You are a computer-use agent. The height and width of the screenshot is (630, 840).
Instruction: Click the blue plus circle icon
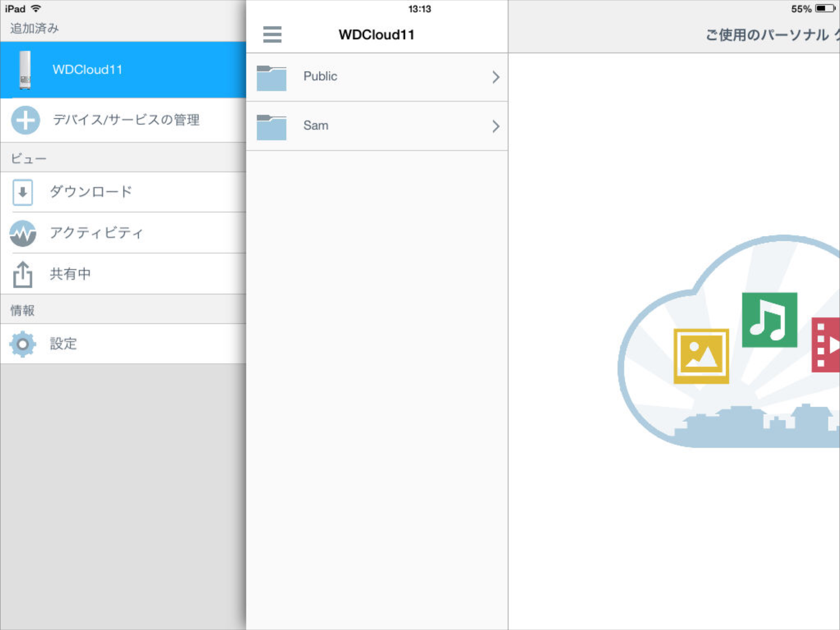click(x=25, y=120)
